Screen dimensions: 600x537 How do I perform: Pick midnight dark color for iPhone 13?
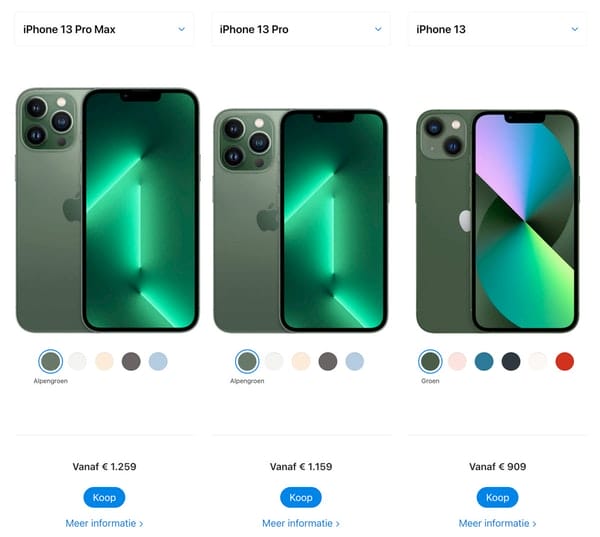tap(511, 361)
